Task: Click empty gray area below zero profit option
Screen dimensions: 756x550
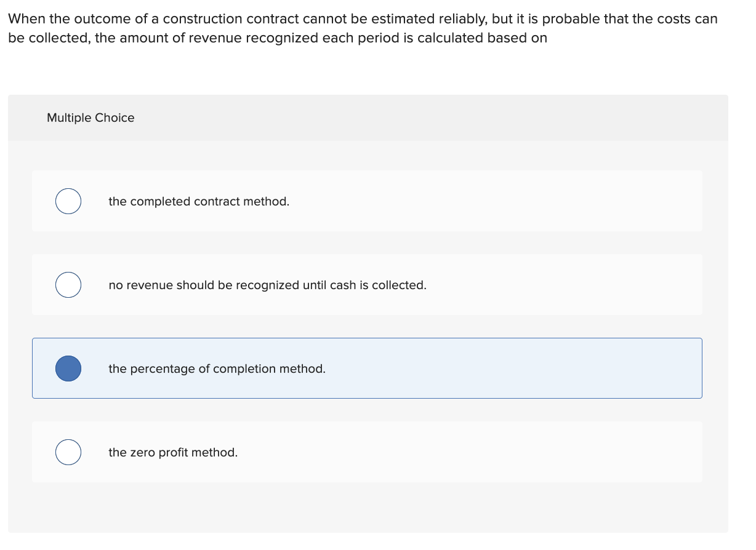Action: tap(369, 508)
